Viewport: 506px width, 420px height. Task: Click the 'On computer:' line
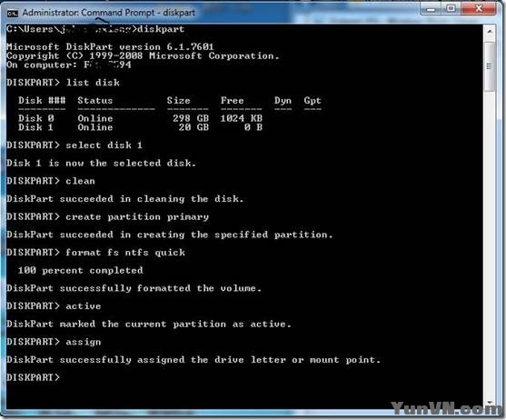click(69, 65)
